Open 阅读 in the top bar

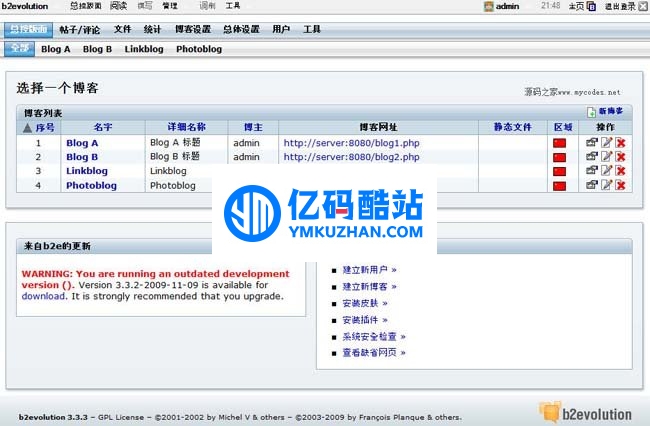point(119,6)
